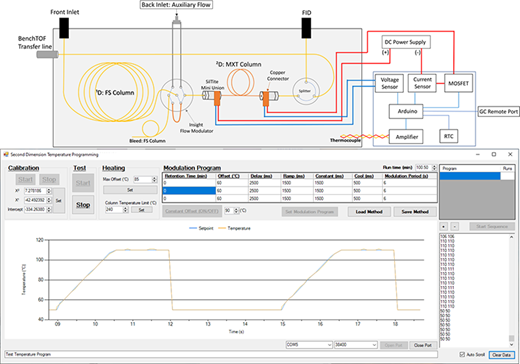Click the third row Delay cell '2500'
The height and width of the screenshot is (364, 520).
coord(265,199)
